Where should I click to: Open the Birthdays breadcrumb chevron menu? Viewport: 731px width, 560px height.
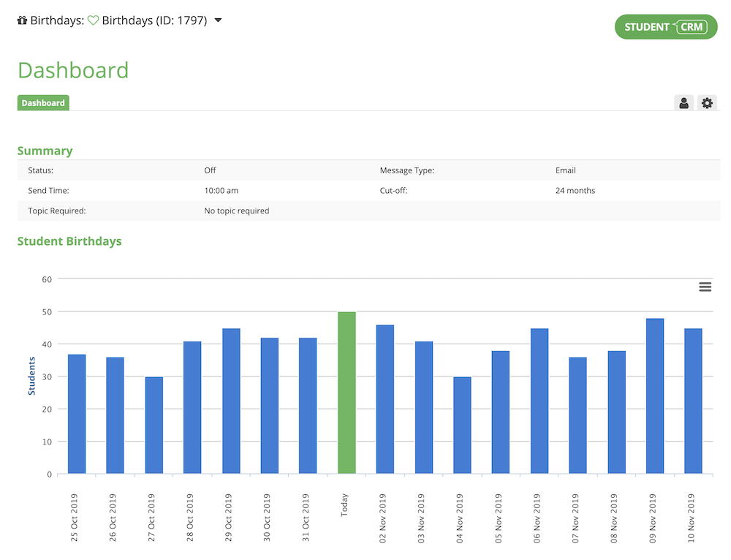pos(218,20)
